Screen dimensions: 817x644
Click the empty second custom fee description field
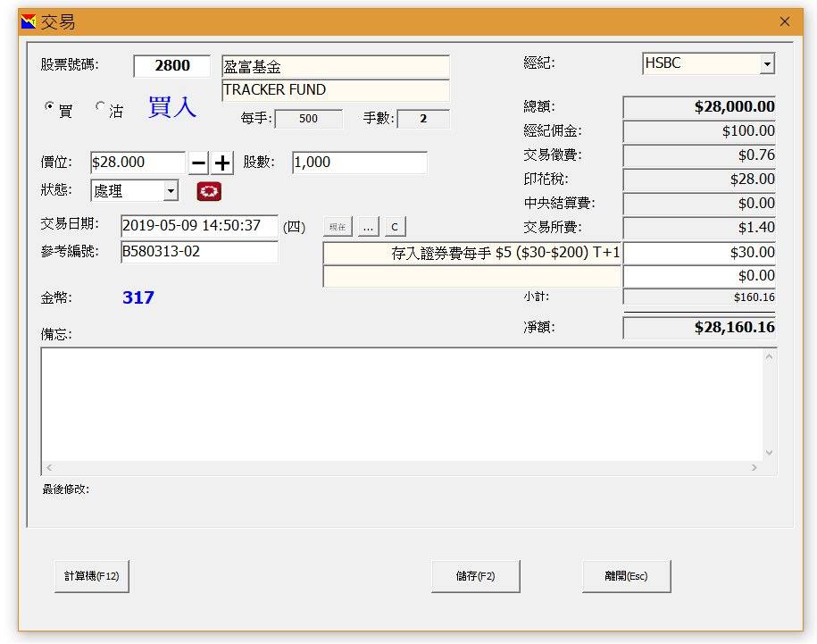[x=472, y=277]
